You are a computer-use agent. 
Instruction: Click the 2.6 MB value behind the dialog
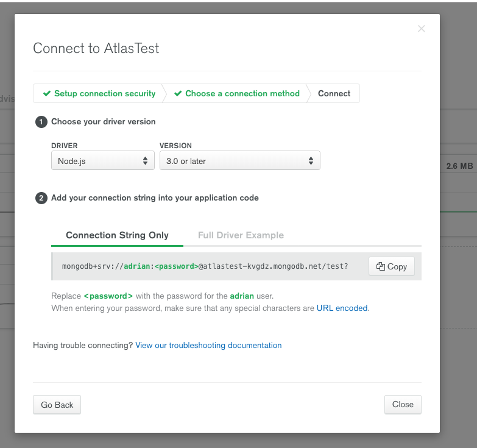[x=459, y=166]
